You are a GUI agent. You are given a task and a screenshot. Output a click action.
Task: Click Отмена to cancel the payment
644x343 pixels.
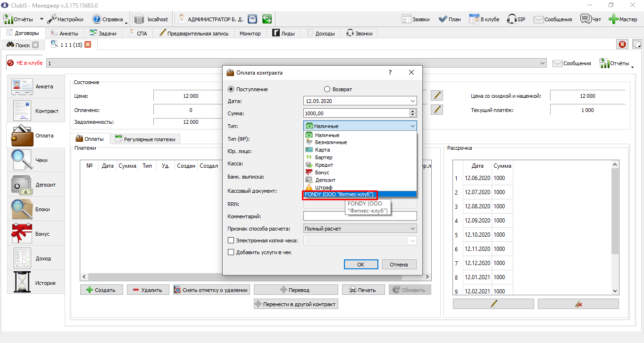399,265
